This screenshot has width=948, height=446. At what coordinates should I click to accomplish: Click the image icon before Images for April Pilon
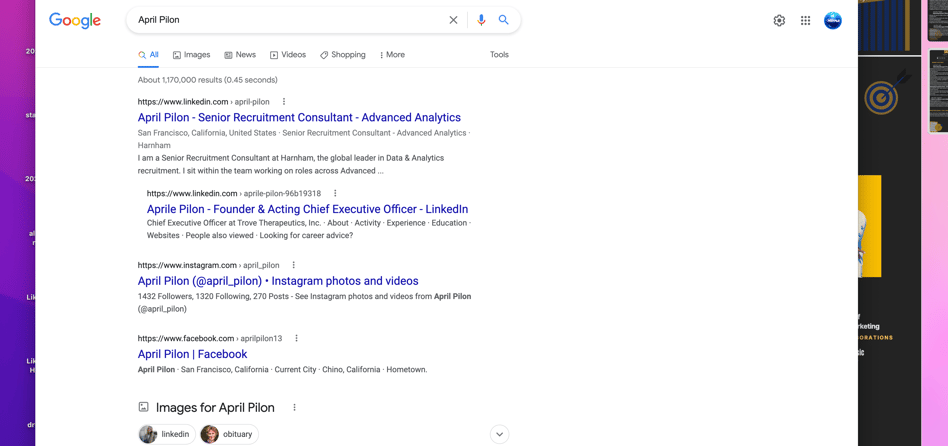[x=143, y=407]
